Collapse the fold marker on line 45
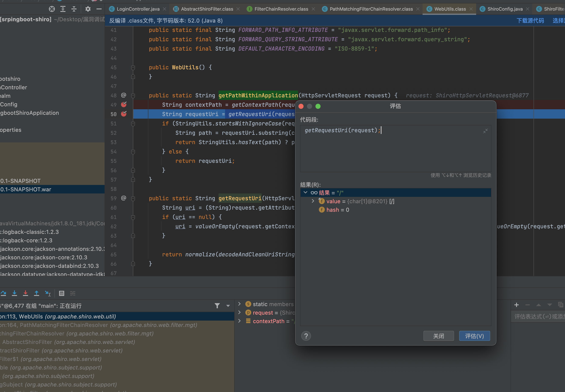565x392 pixels. 133,68
